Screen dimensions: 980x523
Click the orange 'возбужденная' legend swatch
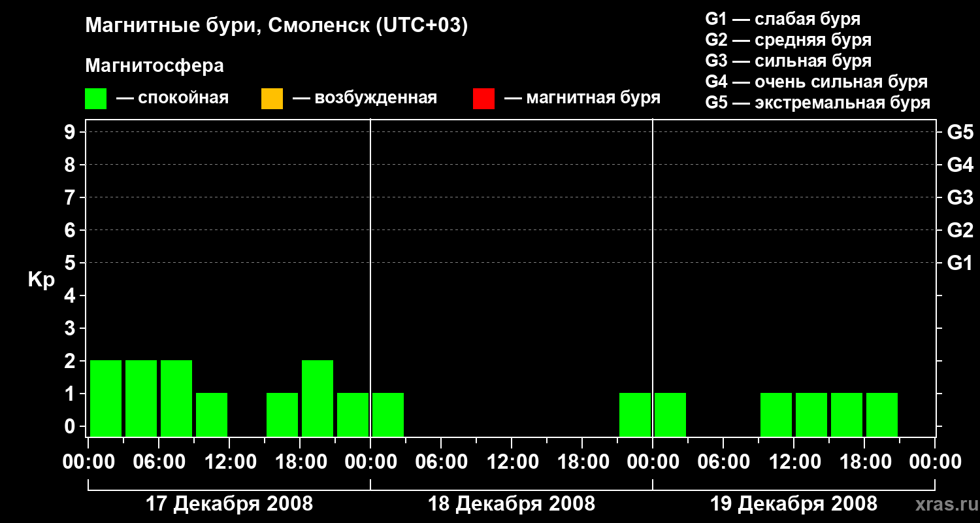(x=272, y=99)
